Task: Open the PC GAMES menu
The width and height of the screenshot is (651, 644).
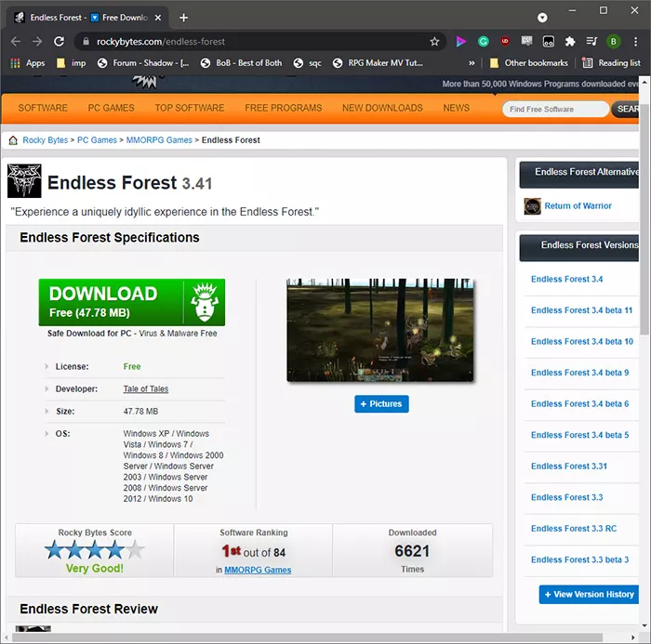Action: (112, 108)
